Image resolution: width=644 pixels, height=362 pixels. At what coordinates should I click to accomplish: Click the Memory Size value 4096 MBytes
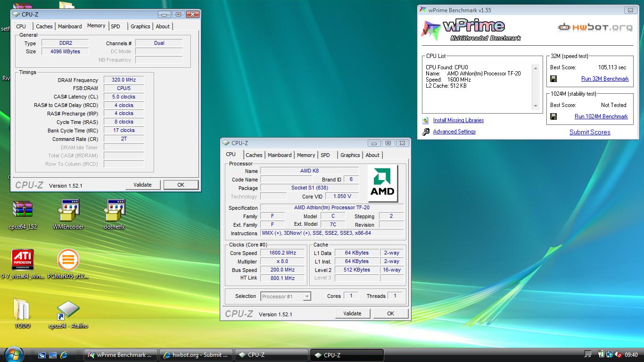coord(65,51)
